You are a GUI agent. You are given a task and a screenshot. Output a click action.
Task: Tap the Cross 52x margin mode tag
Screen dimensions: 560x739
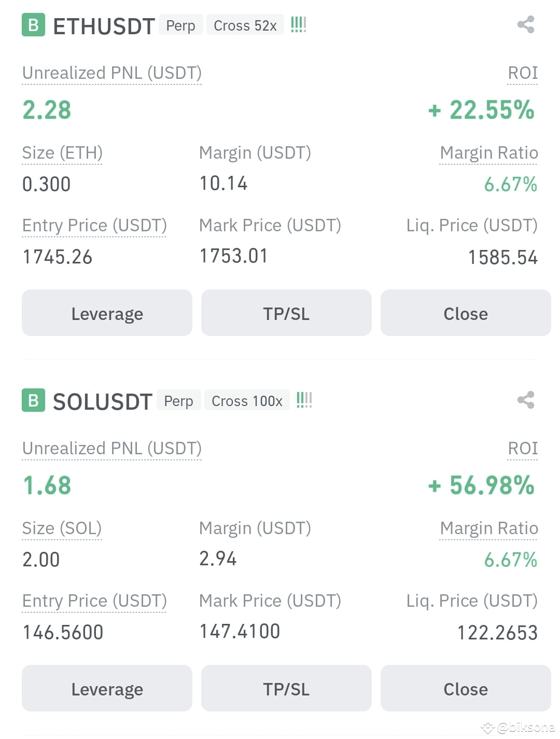(245, 25)
